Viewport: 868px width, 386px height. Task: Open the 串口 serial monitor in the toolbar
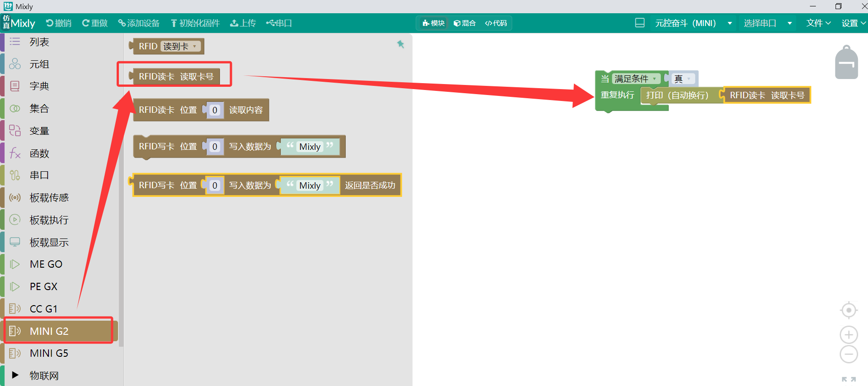(x=279, y=23)
